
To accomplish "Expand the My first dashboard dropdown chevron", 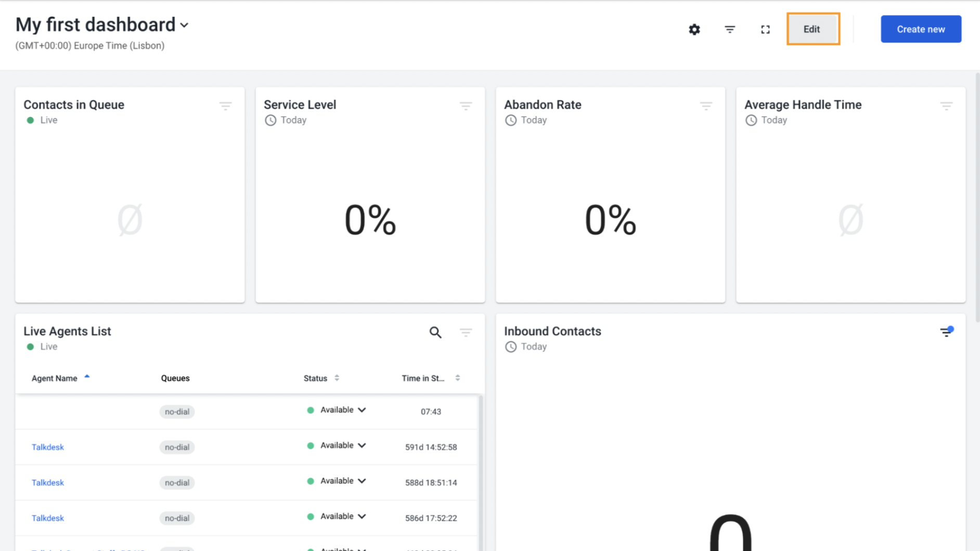I will [184, 25].
